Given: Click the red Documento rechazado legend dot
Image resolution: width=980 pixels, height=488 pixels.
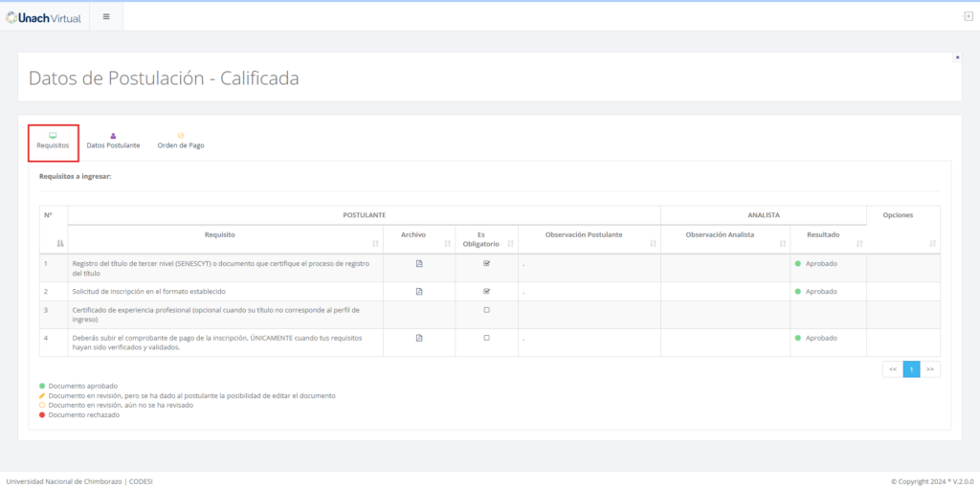Looking at the screenshot, I should tap(42, 415).
